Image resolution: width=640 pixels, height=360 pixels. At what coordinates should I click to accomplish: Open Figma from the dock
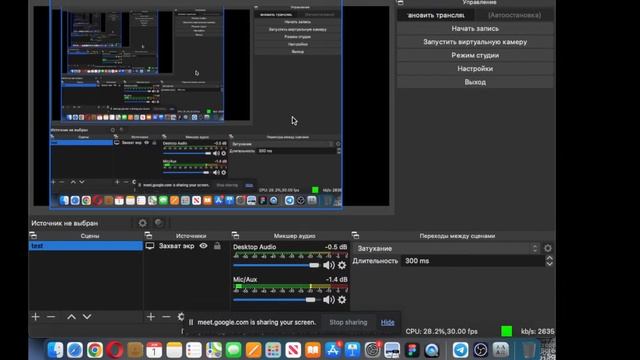tap(412, 350)
